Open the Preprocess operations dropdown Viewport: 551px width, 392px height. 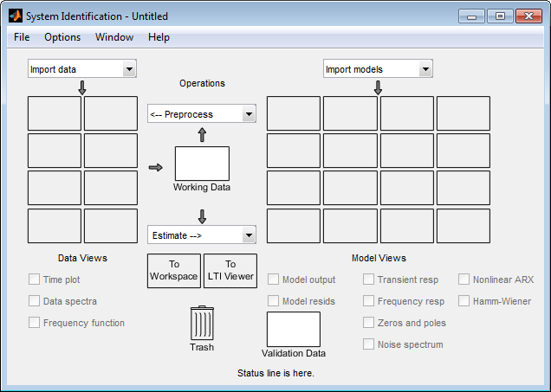202,113
